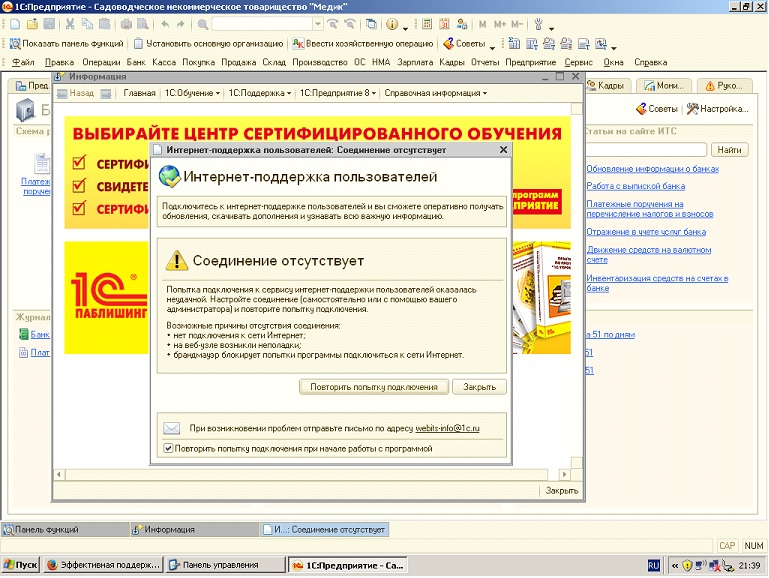
Task: Click Закрыть button in connection dialog
Action: pyautogui.click(x=479, y=387)
